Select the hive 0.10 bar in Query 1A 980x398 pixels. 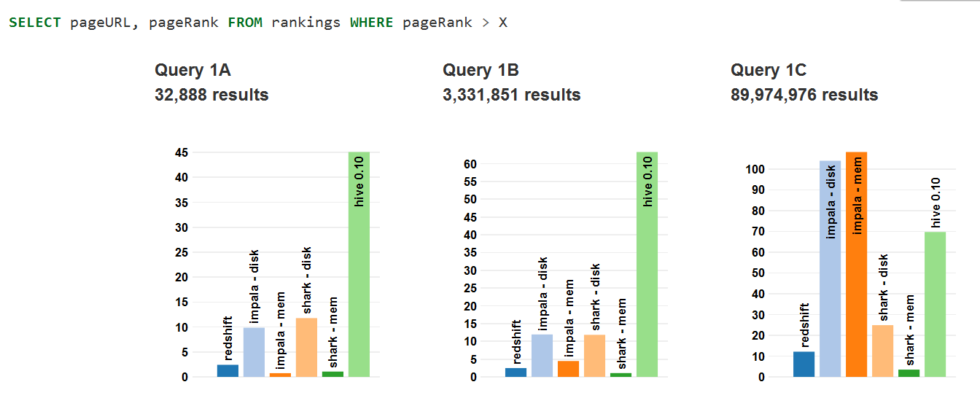[x=359, y=265]
